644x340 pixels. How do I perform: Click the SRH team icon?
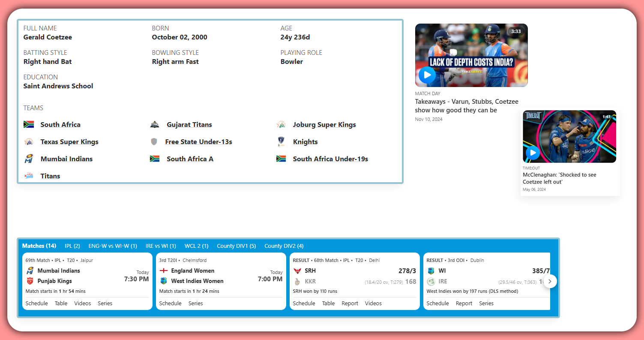(x=298, y=271)
